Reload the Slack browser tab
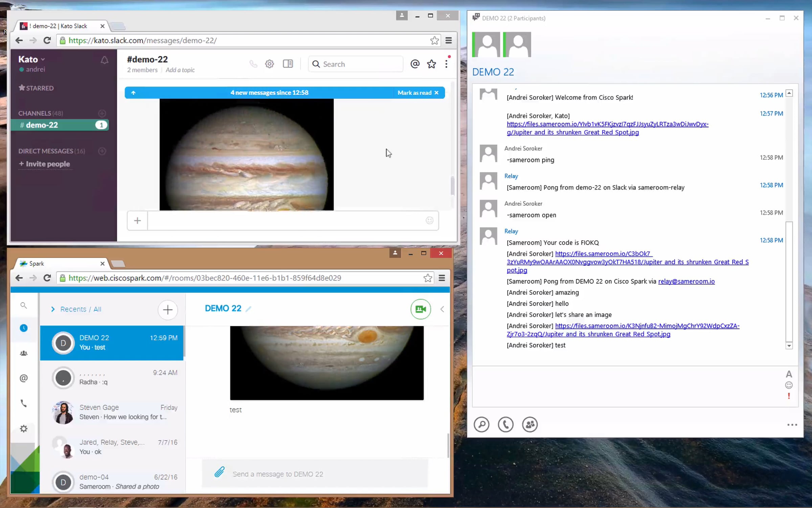812x508 pixels. click(x=47, y=41)
